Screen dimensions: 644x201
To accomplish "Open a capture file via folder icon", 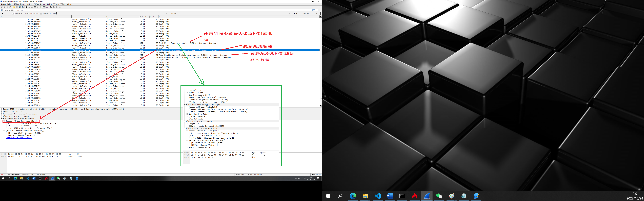I will tap(14, 7).
